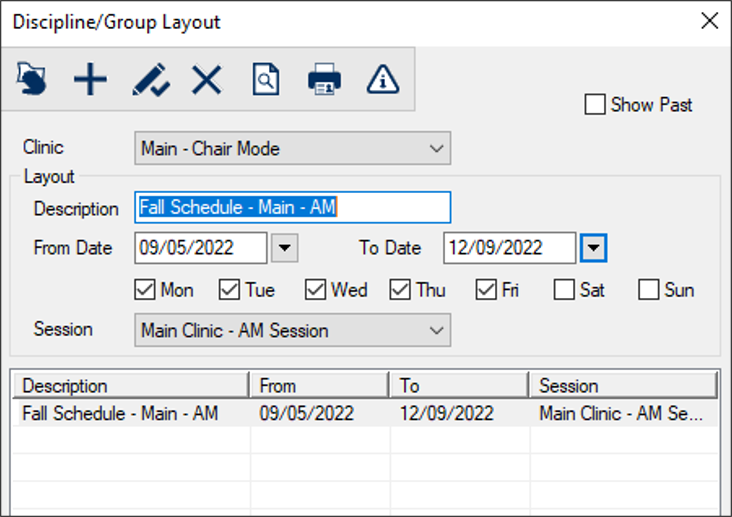Enable the Show Past checkbox
Image resolution: width=732 pixels, height=517 pixels.
[x=595, y=105]
